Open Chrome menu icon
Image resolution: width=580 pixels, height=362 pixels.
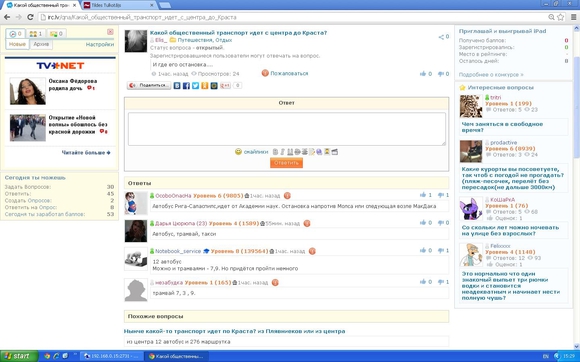tap(573, 17)
